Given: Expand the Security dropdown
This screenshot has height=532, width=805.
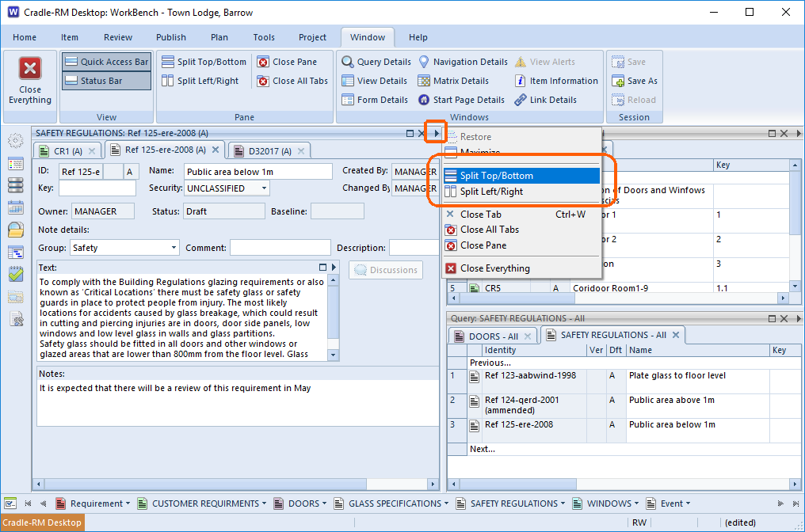Looking at the screenshot, I should pos(264,188).
